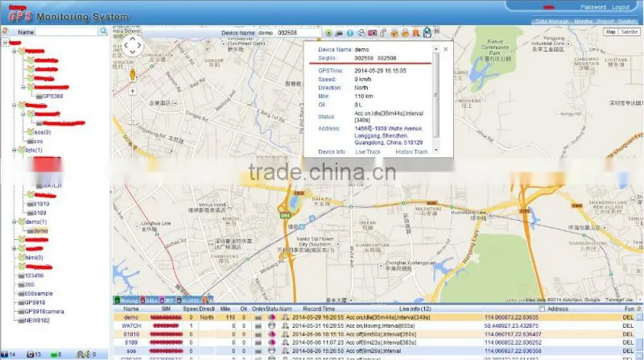The width and height of the screenshot is (644, 360).
Task: Zoom out with the map minus button
Action: tap(132, 122)
